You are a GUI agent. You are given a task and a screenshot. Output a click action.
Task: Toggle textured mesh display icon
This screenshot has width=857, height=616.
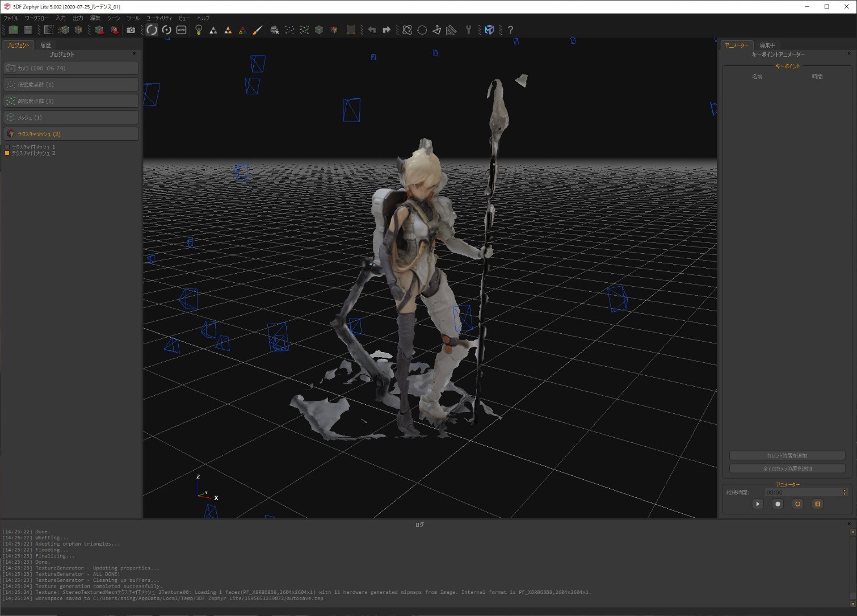point(334,30)
